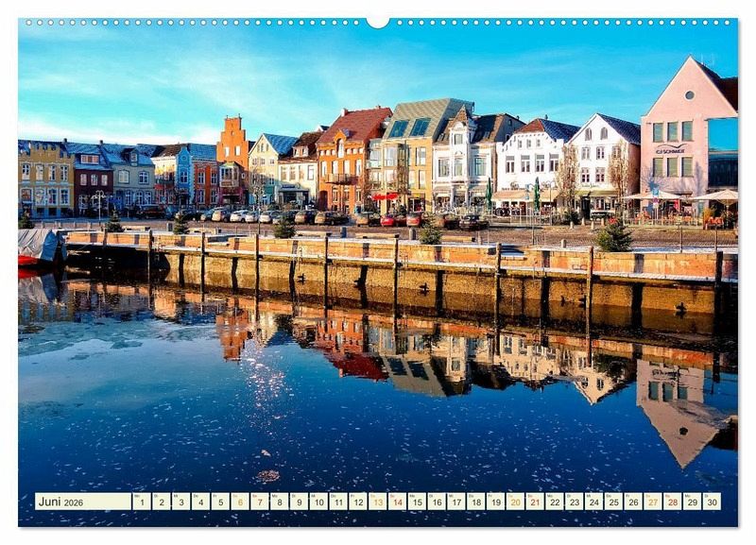Click day 16 in the date row
The height and width of the screenshot is (545, 756).
point(437,502)
